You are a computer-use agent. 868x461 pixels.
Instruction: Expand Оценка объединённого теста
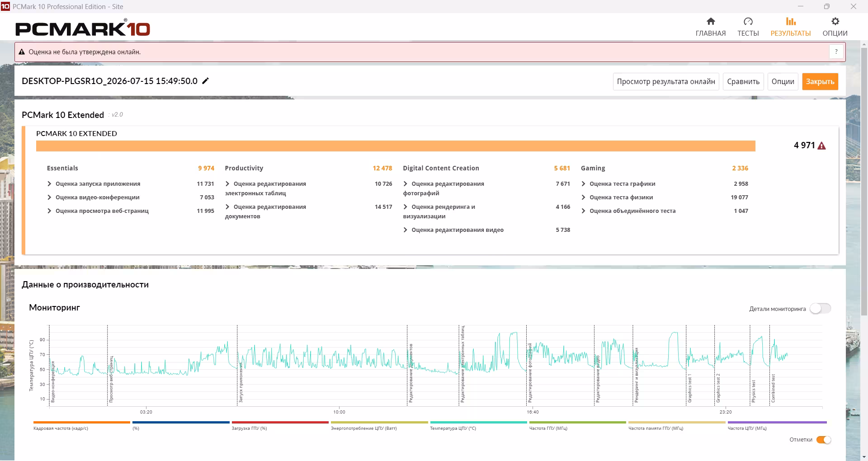click(x=584, y=211)
